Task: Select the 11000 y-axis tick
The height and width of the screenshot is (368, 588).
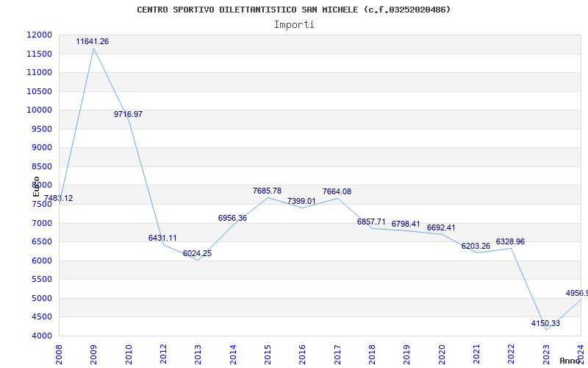Action: tap(39, 72)
